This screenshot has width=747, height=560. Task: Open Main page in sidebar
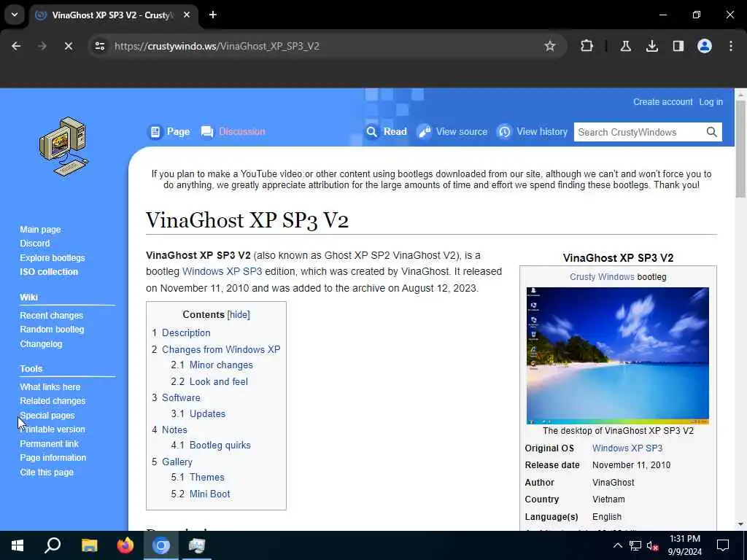[x=40, y=230]
